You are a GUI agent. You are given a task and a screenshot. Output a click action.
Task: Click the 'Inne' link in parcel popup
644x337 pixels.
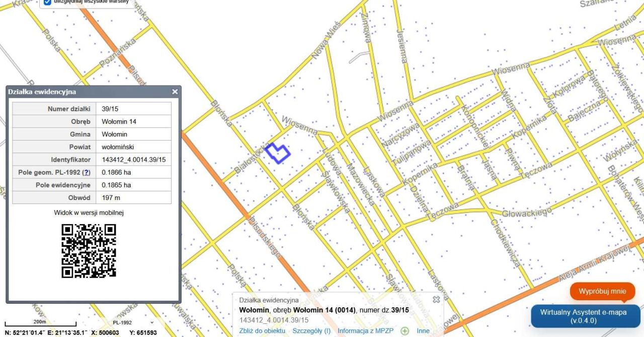423,331
